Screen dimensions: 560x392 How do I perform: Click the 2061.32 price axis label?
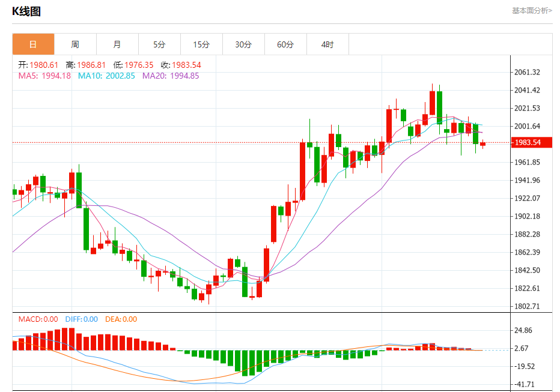tap(527, 73)
